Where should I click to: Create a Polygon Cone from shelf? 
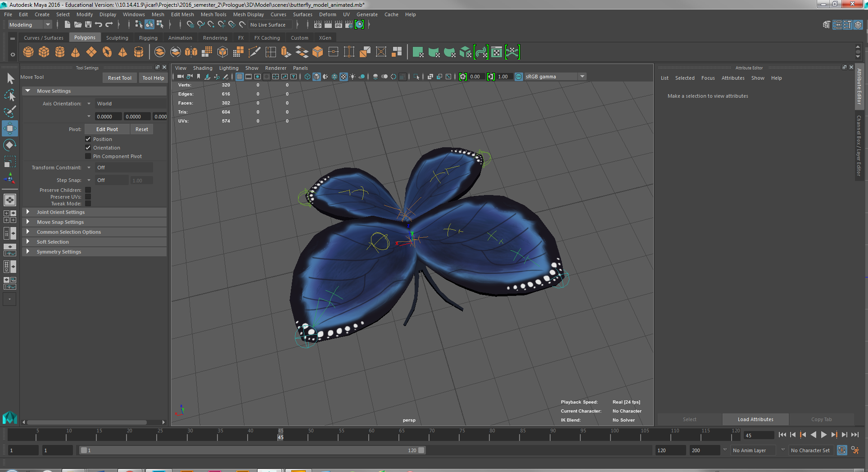pyautogui.click(x=76, y=52)
